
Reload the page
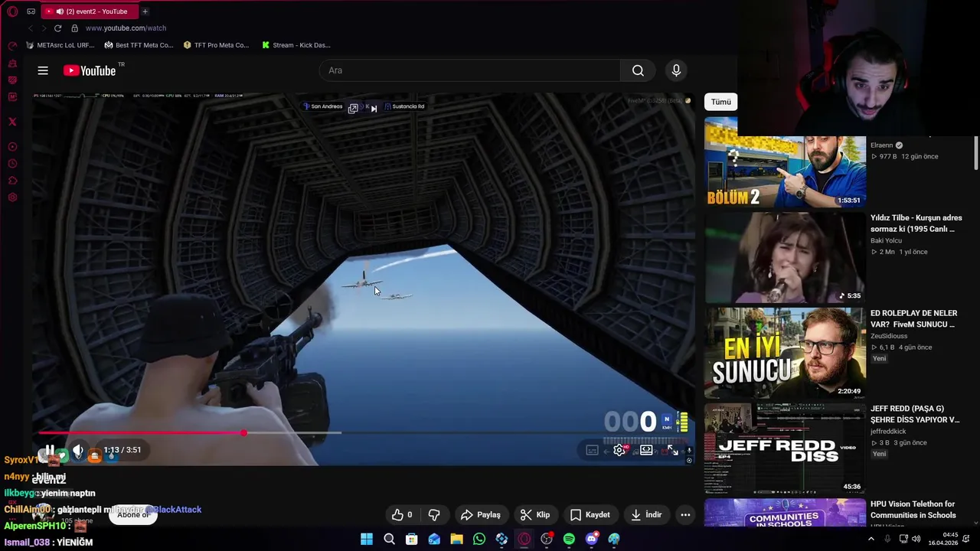coord(57,28)
